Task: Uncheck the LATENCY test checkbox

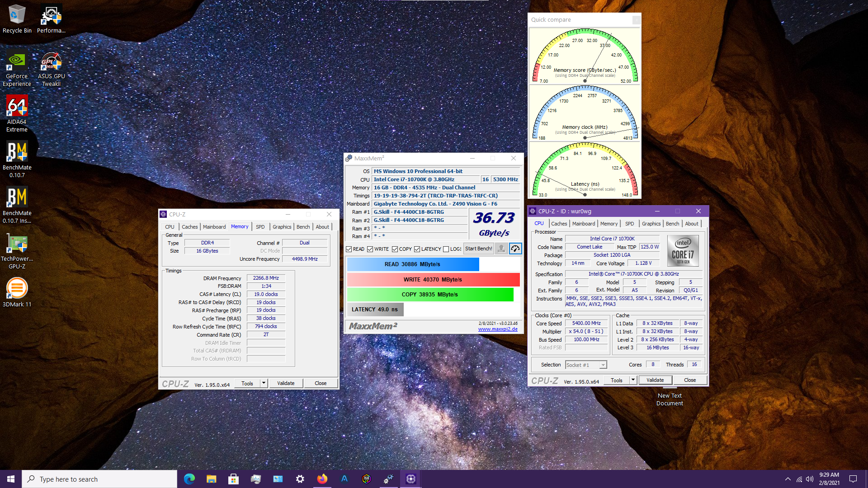Action: (x=417, y=249)
